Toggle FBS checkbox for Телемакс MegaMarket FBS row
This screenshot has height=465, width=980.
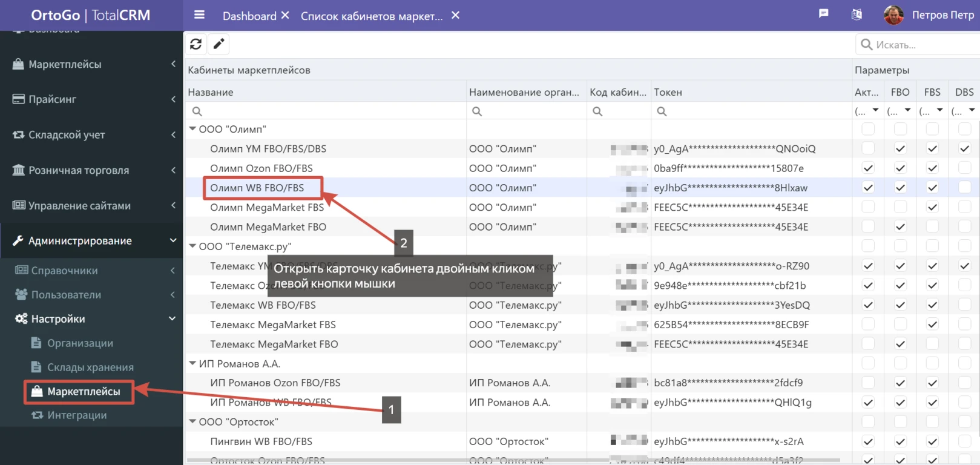tap(932, 325)
